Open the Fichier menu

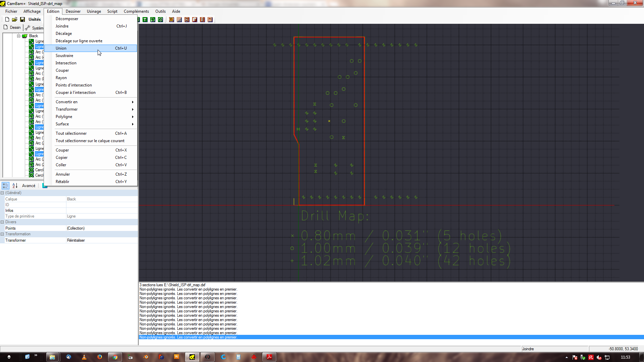click(11, 11)
